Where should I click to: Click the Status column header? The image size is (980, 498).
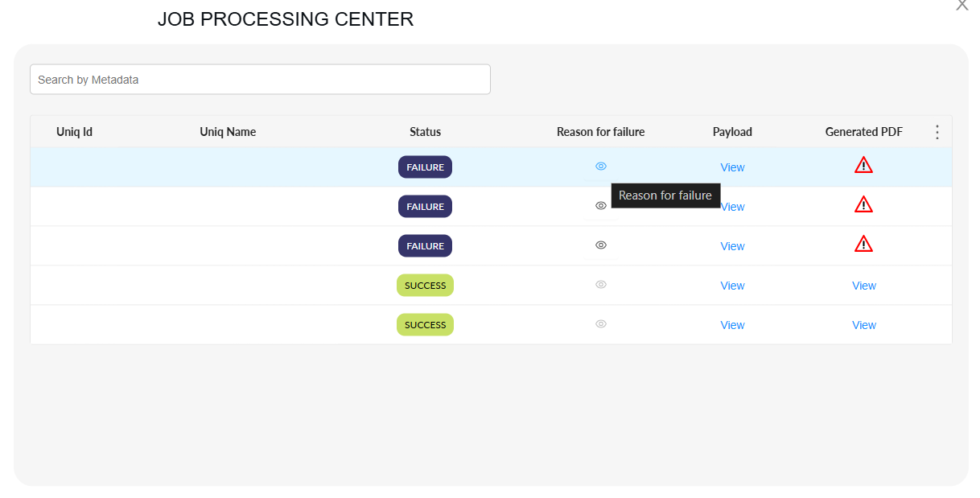pos(425,132)
